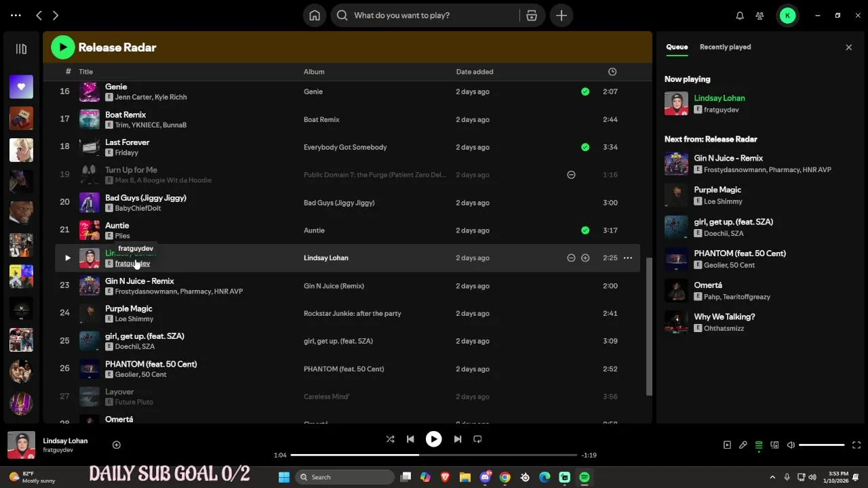Seek on the song progress bar
Viewport: 868px width, 488px height.
pyautogui.click(x=433, y=455)
